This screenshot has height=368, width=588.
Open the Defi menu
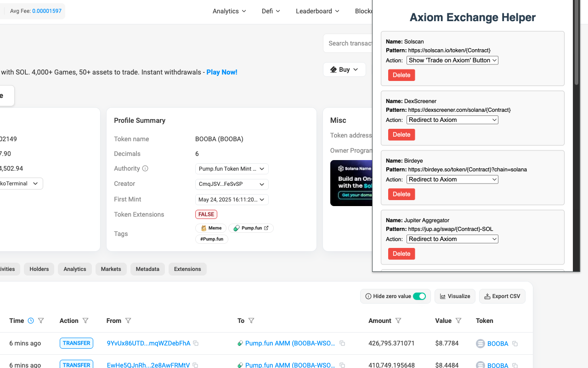coord(271,11)
